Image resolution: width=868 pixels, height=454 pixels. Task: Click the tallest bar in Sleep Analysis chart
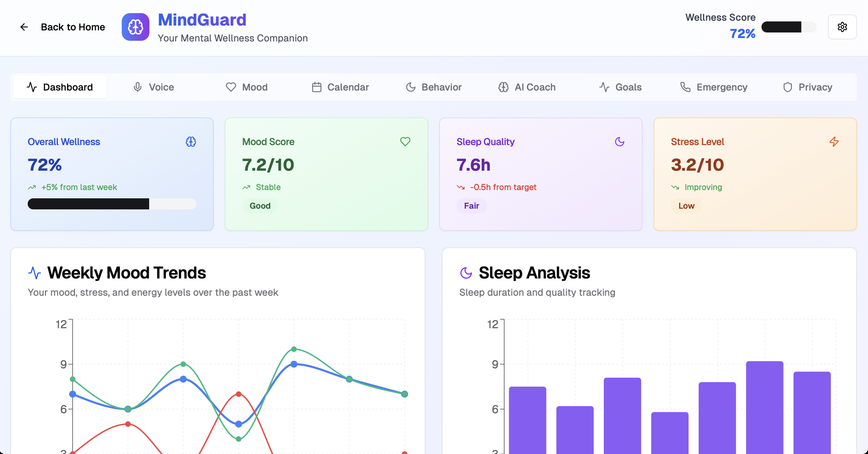point(764,408)
